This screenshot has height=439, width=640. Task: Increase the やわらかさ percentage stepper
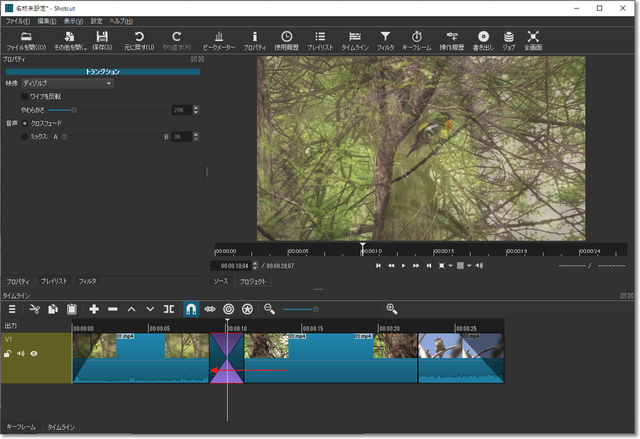(197, 107)
